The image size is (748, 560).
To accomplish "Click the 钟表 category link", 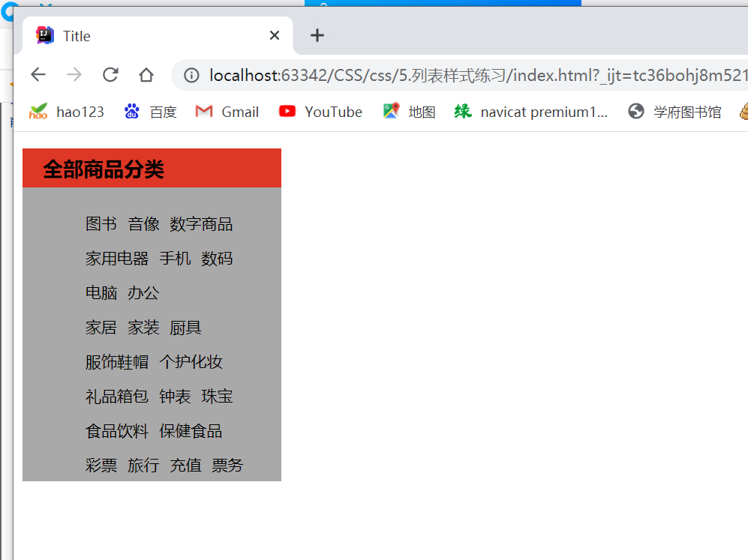I will tap(175, 396).
